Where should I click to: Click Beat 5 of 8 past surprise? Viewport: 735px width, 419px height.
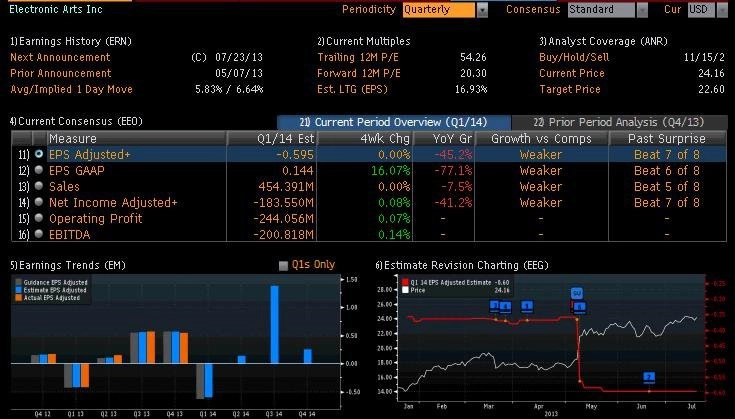pos(667,187)
